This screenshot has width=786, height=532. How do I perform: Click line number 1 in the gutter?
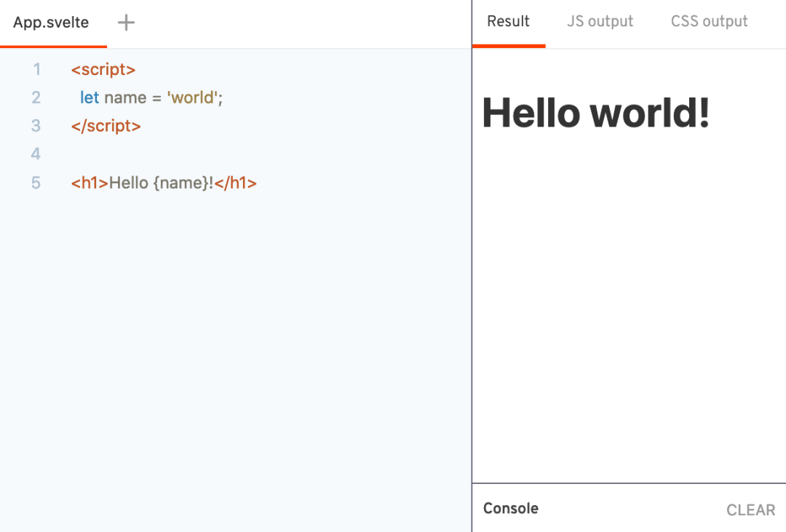point(36,70)
